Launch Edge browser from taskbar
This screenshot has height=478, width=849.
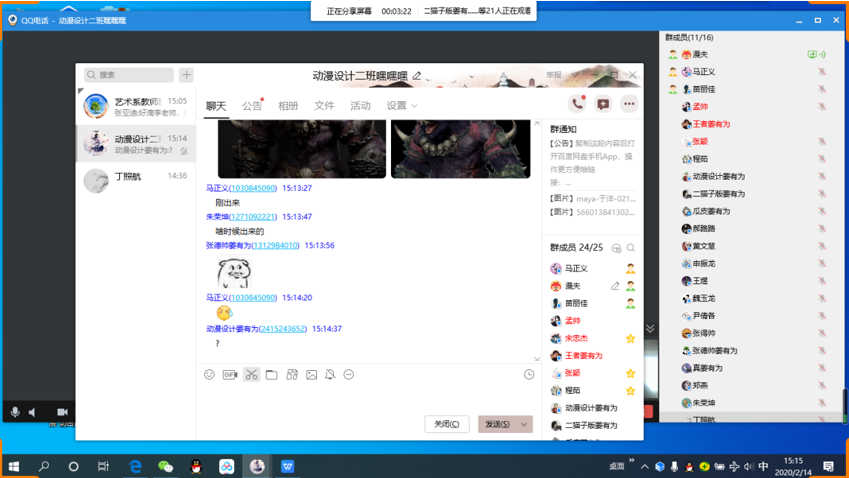click(135, 466)
